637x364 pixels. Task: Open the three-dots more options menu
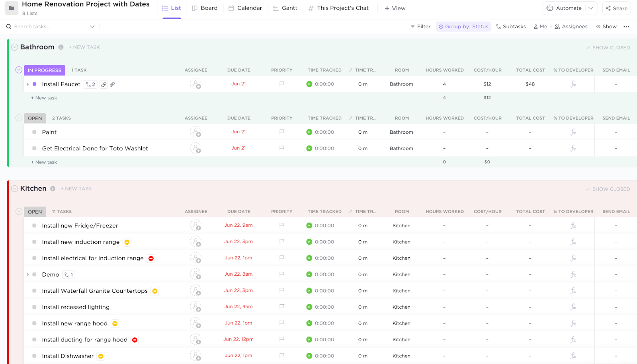[626, 27]
